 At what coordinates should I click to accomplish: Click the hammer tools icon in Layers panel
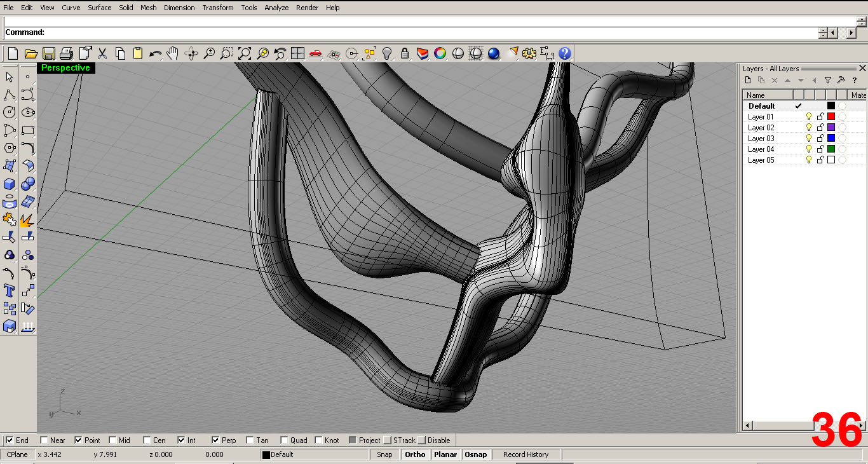pyautogui.click(x=841, y=80)
